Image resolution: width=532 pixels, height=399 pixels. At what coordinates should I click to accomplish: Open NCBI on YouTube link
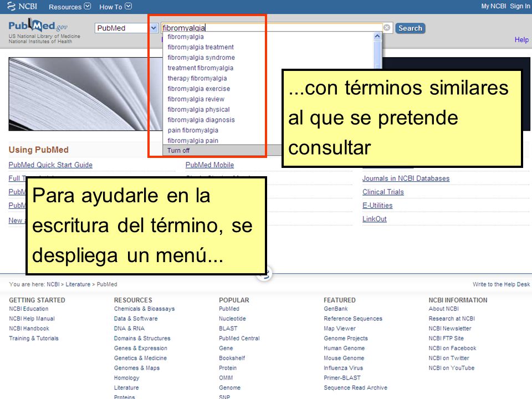pos(451,368)
